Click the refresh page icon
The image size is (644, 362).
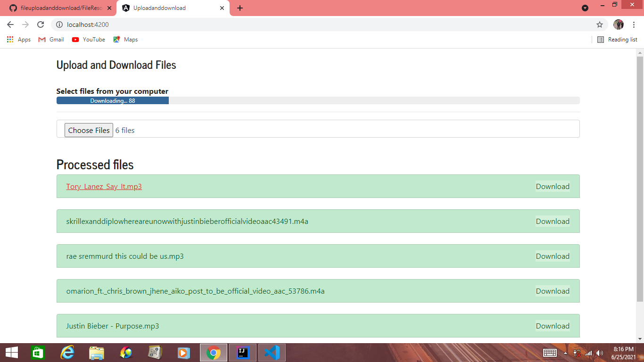click(x=40, y=25)
